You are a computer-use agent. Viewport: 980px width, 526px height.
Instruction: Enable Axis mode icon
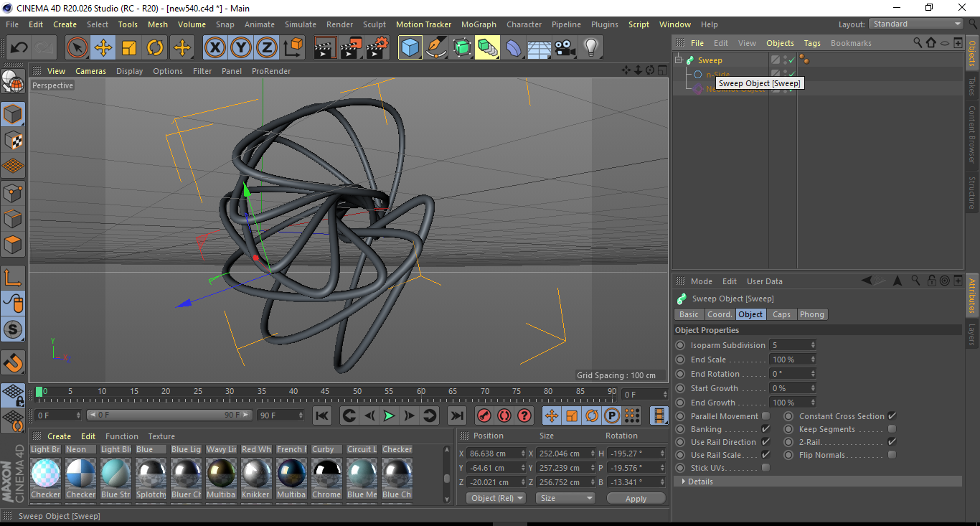click(13, 278)
